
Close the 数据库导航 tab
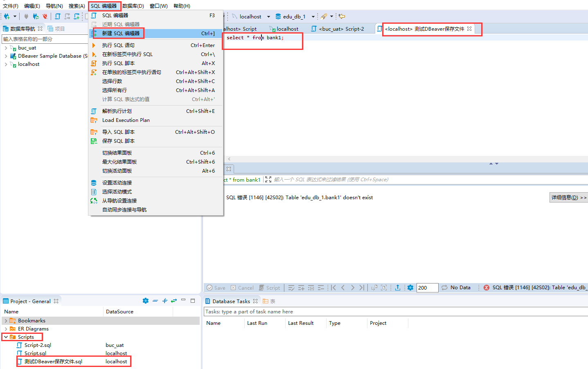[40, 29]
